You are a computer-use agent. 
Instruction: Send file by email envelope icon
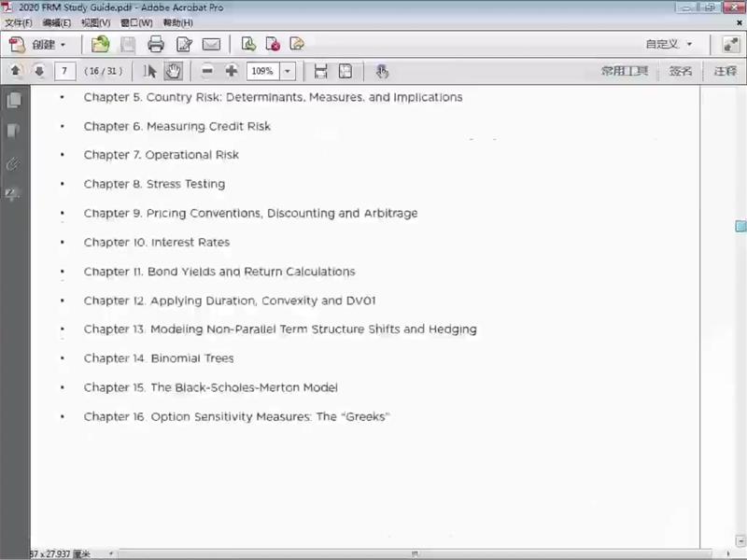tap(211, 44)
